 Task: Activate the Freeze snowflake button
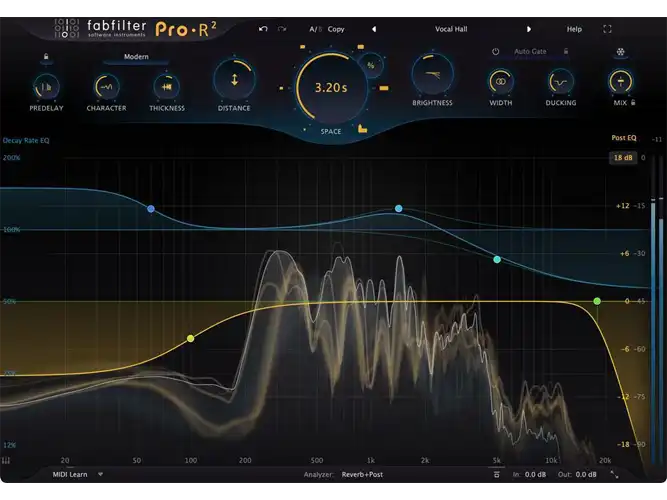tap(621, 52)
